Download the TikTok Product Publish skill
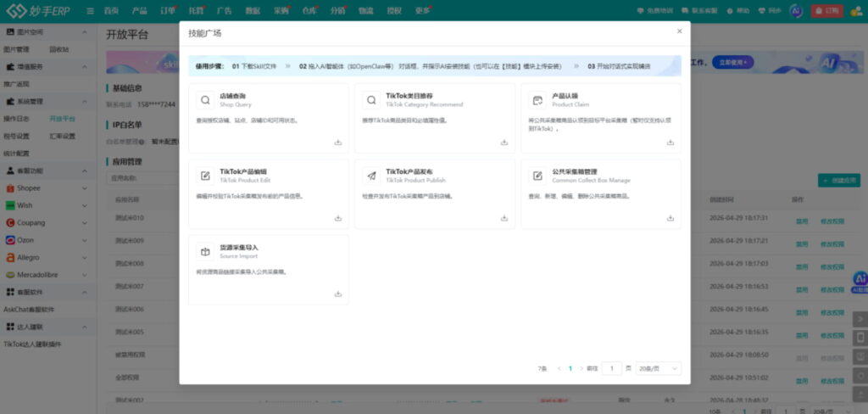This screenshot has width=868, height=414. (504, 218)
